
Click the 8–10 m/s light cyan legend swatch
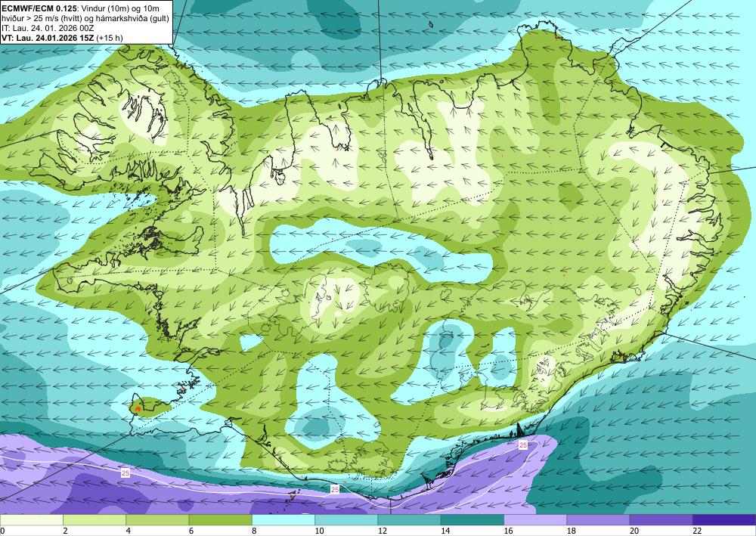tap(283, 520)
